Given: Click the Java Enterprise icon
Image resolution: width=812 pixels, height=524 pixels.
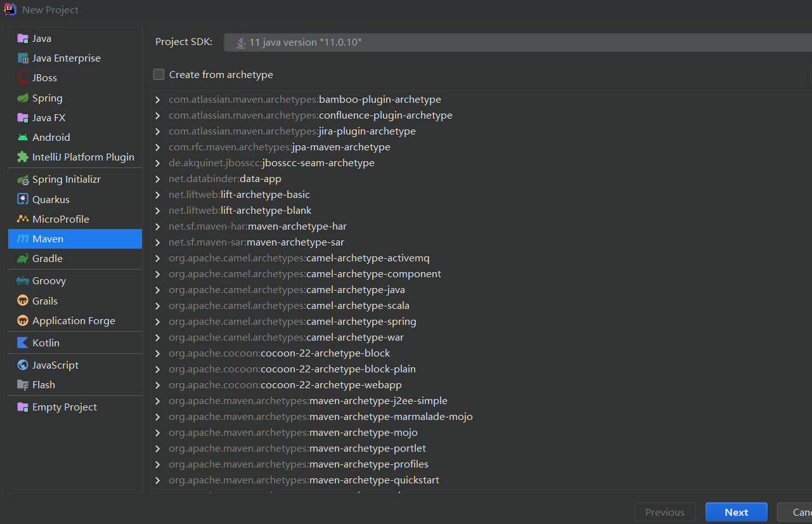Looking at the screenshot, I should coord(23,58).
